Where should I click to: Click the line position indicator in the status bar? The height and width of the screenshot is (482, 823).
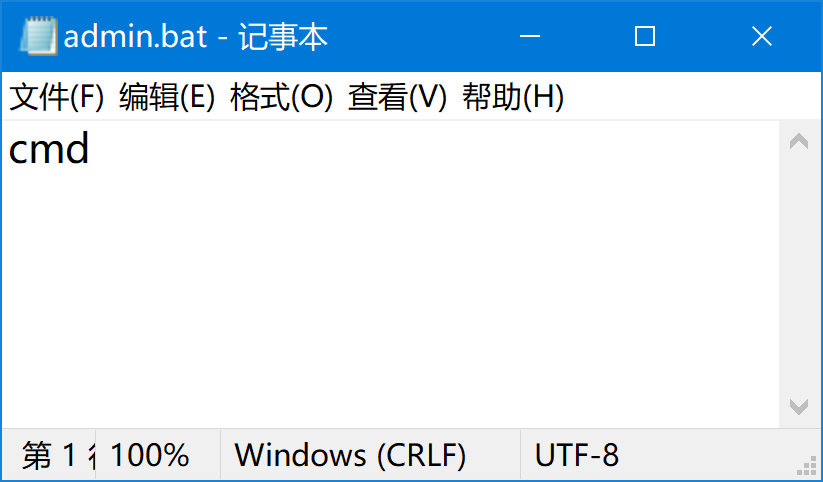(x=59, y=455)
